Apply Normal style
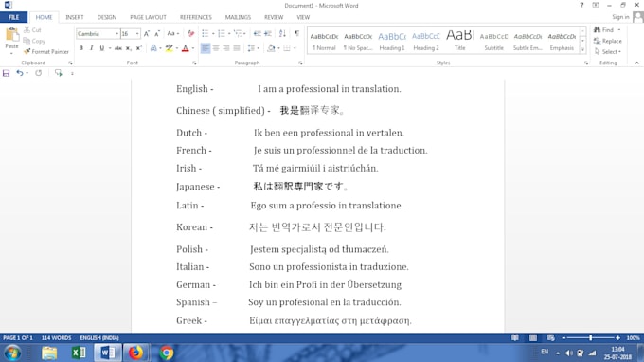The image size is (644, 362). point(324,41)
